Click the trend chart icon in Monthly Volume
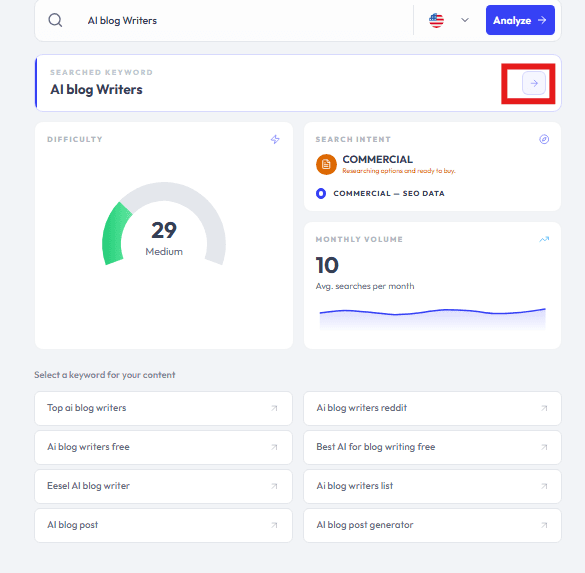Viewport: 585px width, 573px height. pos(544,239)
